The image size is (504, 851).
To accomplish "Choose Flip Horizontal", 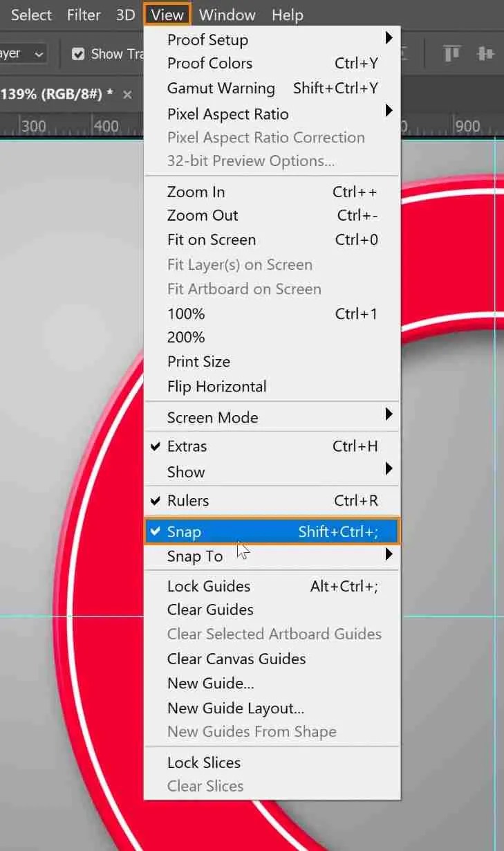I will (x=216, y=386).
